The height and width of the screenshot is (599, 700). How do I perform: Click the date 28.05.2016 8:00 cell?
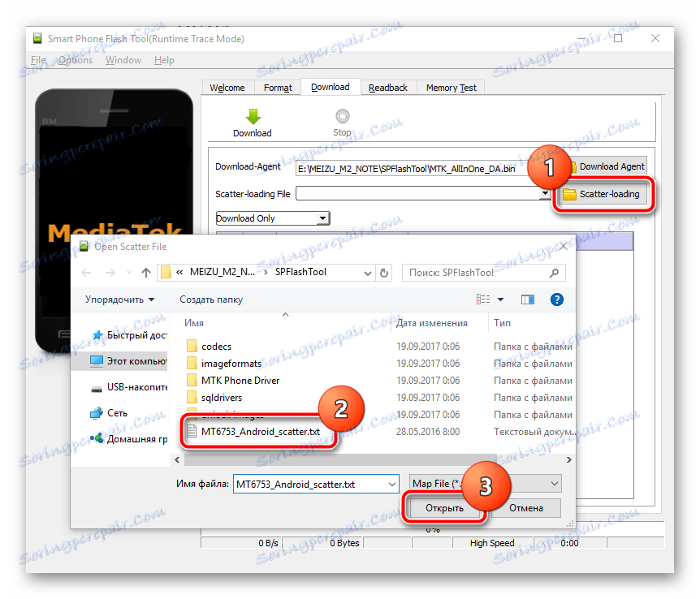428,432
